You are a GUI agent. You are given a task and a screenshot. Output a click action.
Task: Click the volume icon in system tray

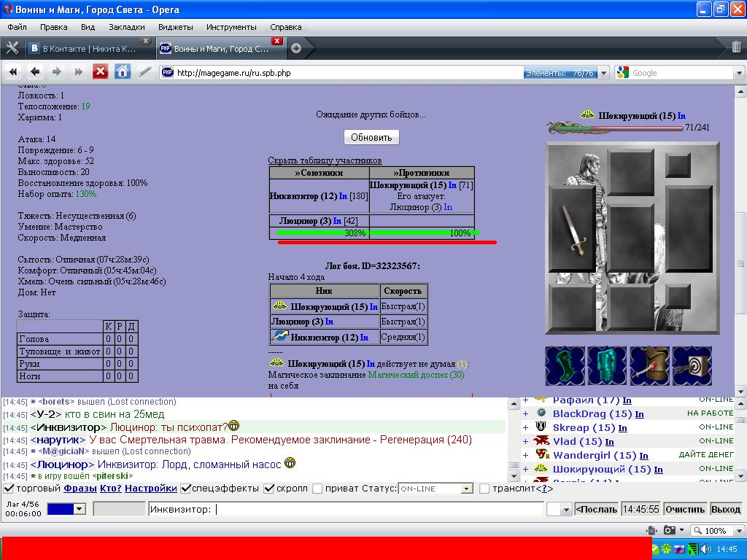(x=705, y=549)
